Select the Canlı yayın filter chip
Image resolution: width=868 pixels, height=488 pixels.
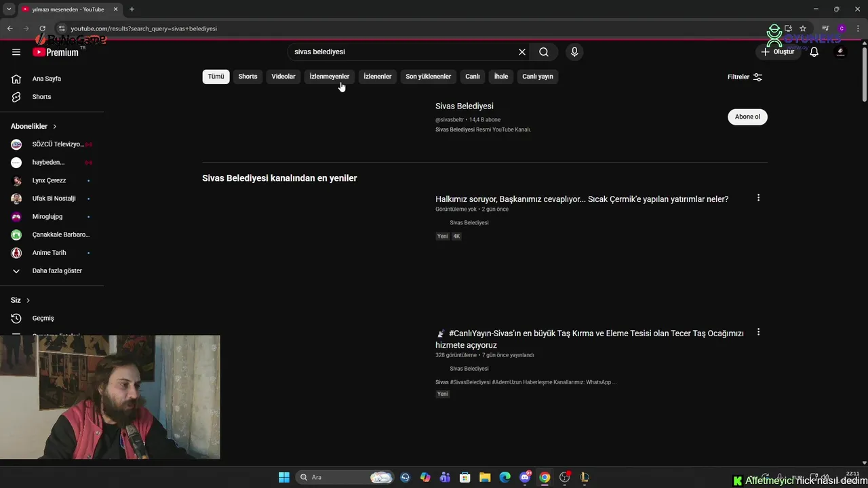tap(538, 77)
